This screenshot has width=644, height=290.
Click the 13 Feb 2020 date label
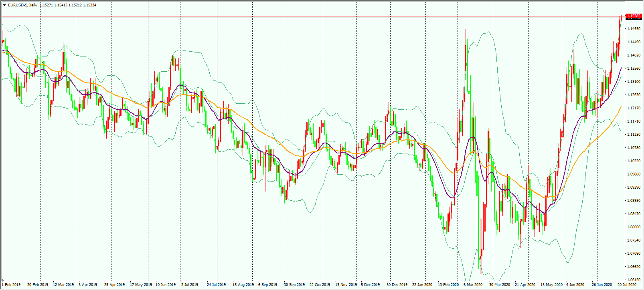click(448, 285)
